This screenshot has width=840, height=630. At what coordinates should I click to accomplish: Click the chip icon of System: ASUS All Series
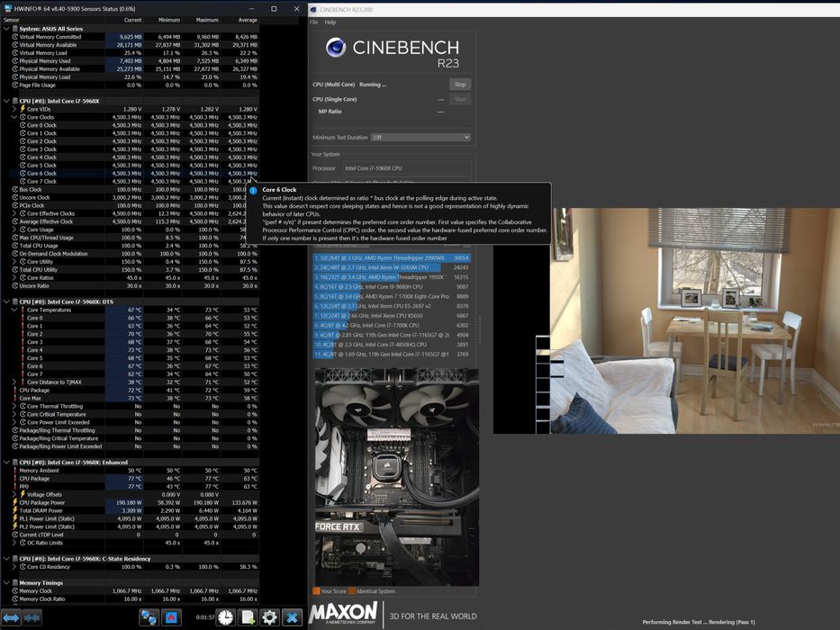click(x=15, y=29)
